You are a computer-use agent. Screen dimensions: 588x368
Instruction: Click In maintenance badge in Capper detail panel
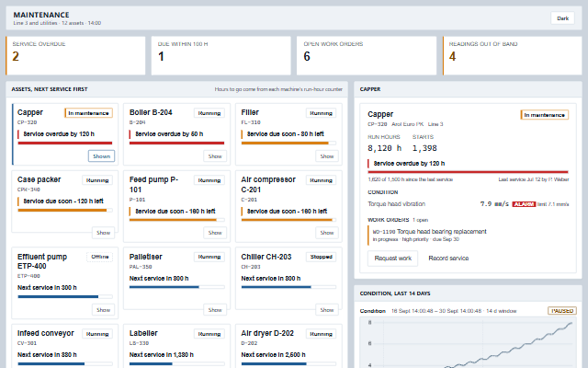pyautogui.click(x=545, y=115)
